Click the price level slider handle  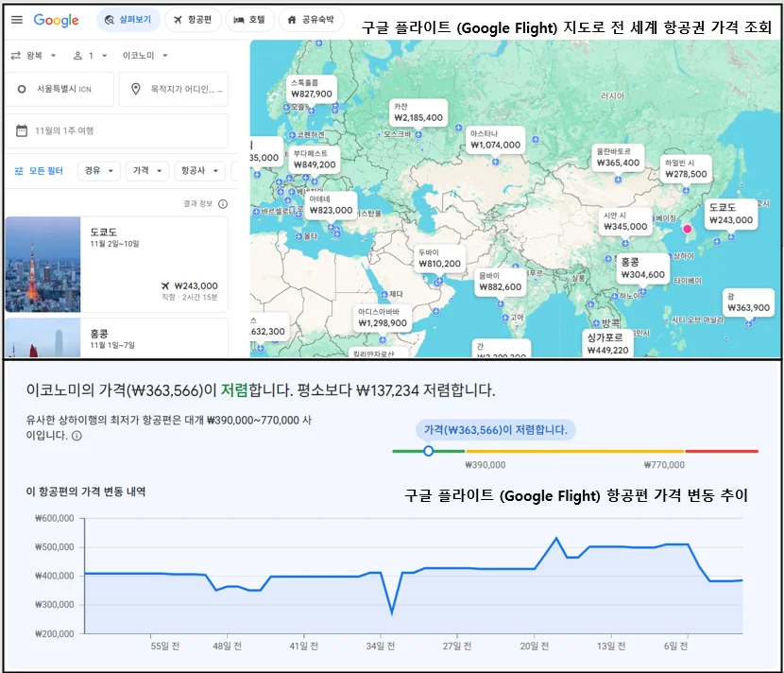429,451
